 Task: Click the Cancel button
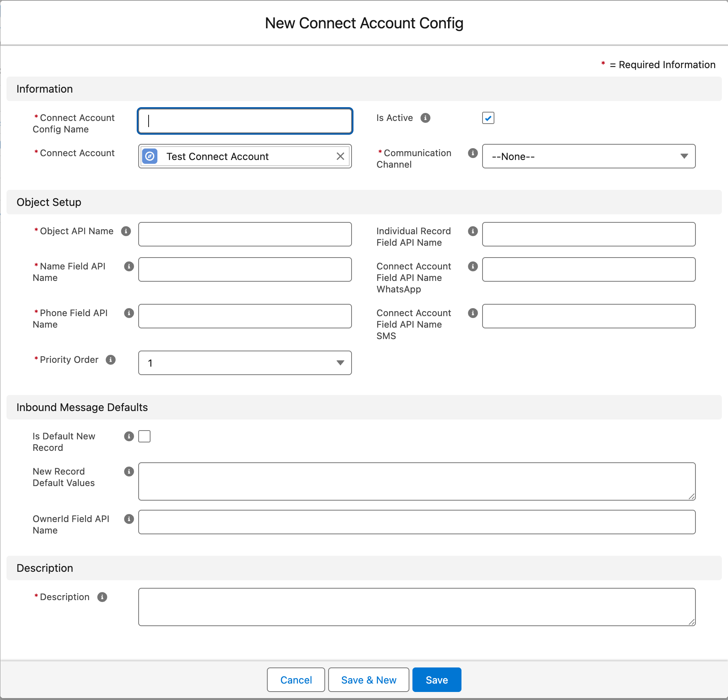click(x=296, y=680)
